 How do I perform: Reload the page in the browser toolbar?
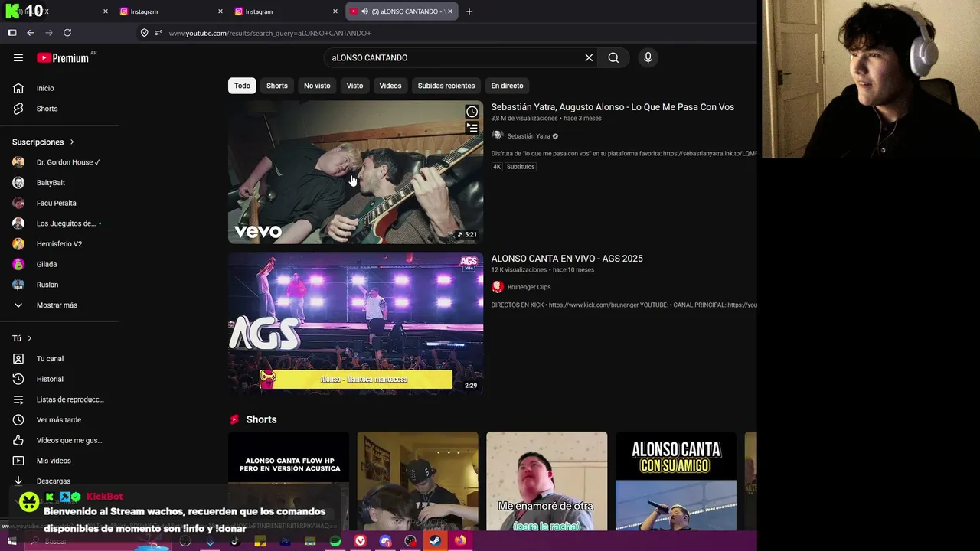tap(67, 33)
